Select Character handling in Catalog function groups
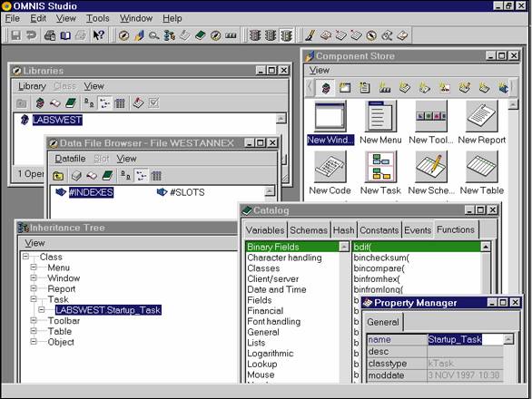532x399 pixels. click(284, 258)
